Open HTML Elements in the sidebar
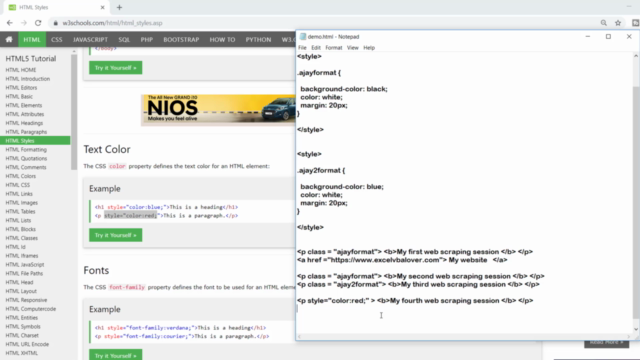Image resolution: width=640 pixels, height=360 pixels. tap(24, 105)
